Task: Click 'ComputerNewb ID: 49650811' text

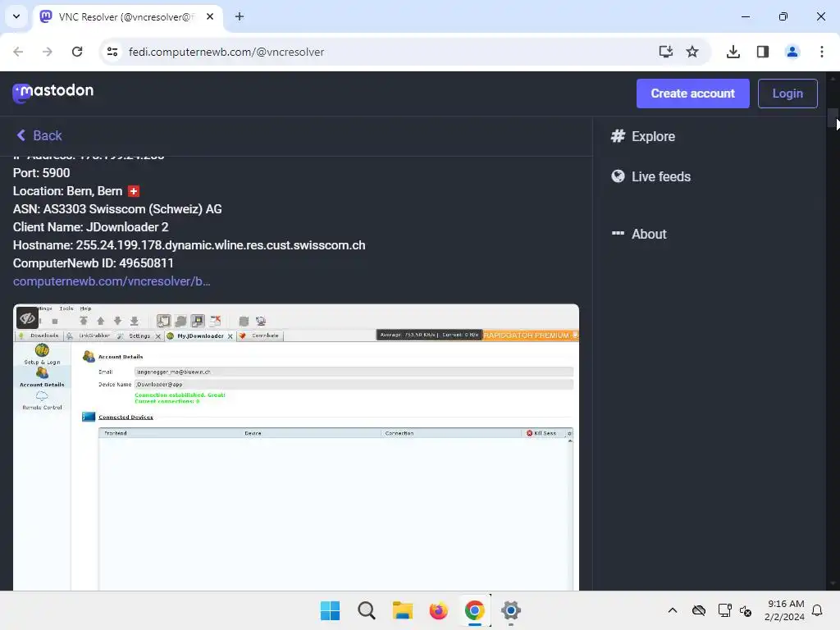Action: click(x=94, y=263)
